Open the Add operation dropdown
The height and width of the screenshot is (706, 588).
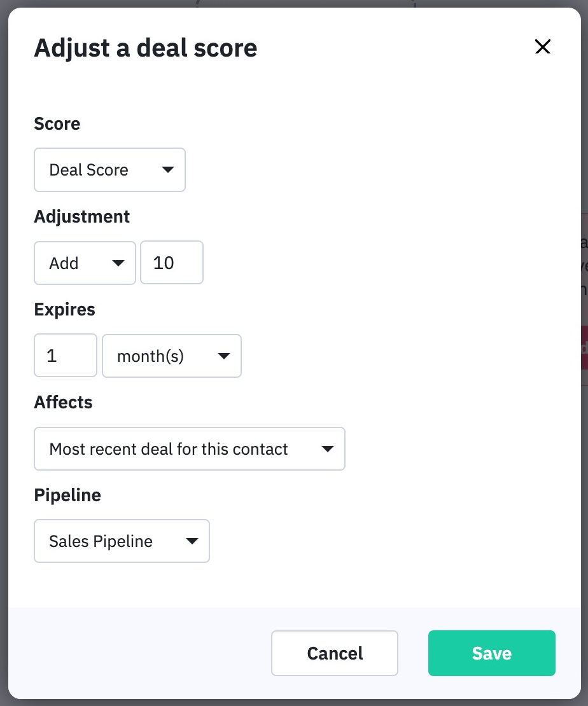click(85, 263)
